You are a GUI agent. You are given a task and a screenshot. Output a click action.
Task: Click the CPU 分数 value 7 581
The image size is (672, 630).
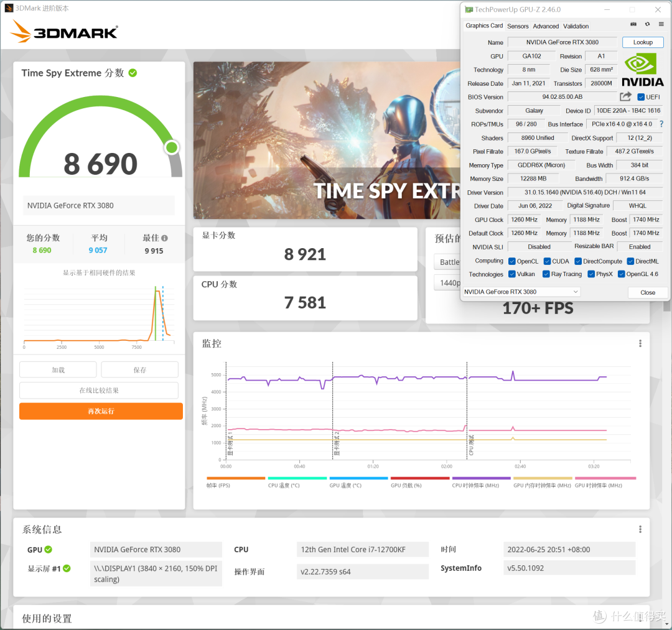(305, 303)
